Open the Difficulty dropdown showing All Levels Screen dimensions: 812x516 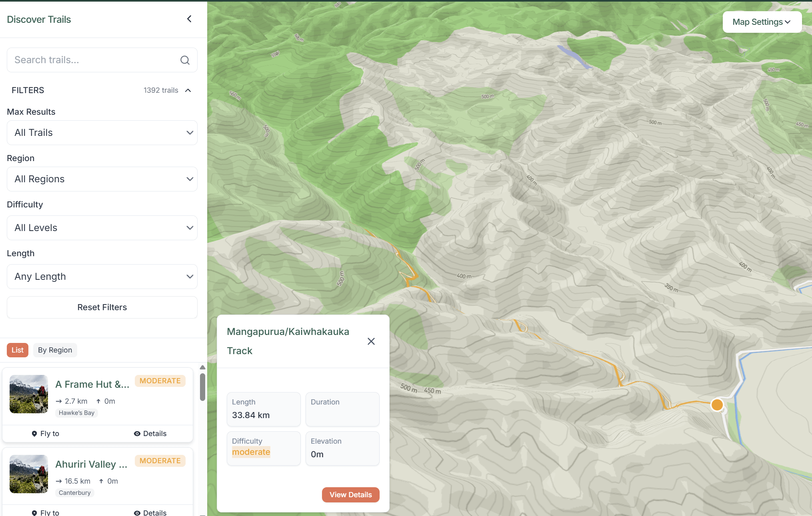[x=102, y=227]
